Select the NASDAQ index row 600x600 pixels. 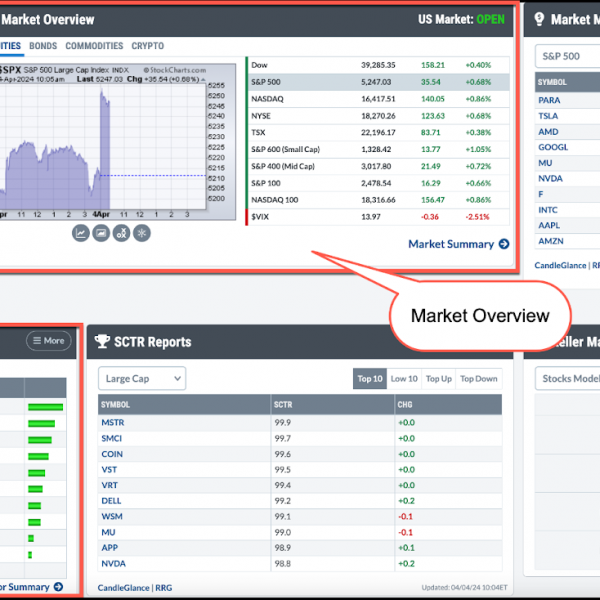coord(378,99)
